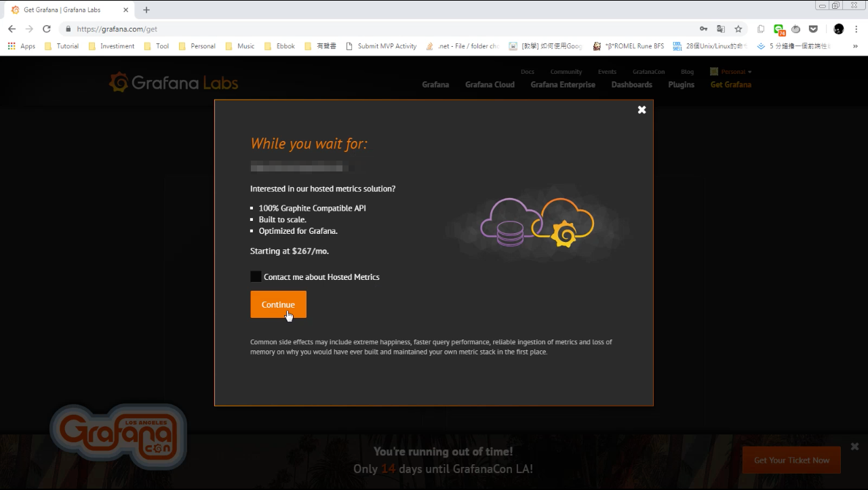Click '100% Graphite Compatible API' text

tap(312, 208)
